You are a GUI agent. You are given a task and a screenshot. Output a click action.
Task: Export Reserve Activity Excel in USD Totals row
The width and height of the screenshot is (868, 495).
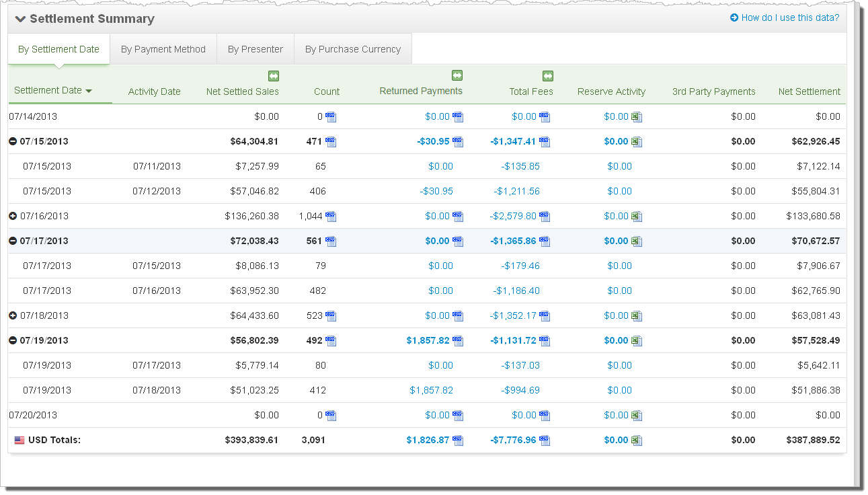(x=637, y=441)
